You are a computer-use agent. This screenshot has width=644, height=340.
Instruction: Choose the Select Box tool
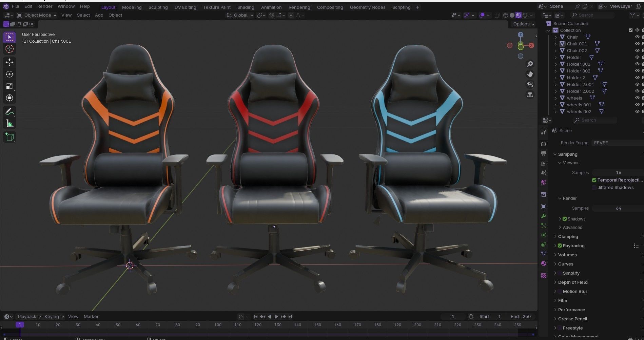coord(9,37)
